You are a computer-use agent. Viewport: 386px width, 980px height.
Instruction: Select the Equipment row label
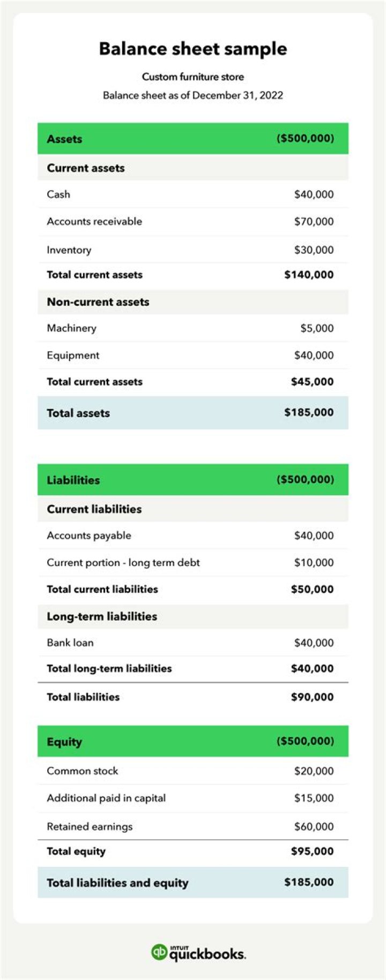pyautogui.click(x=73, y=356)
